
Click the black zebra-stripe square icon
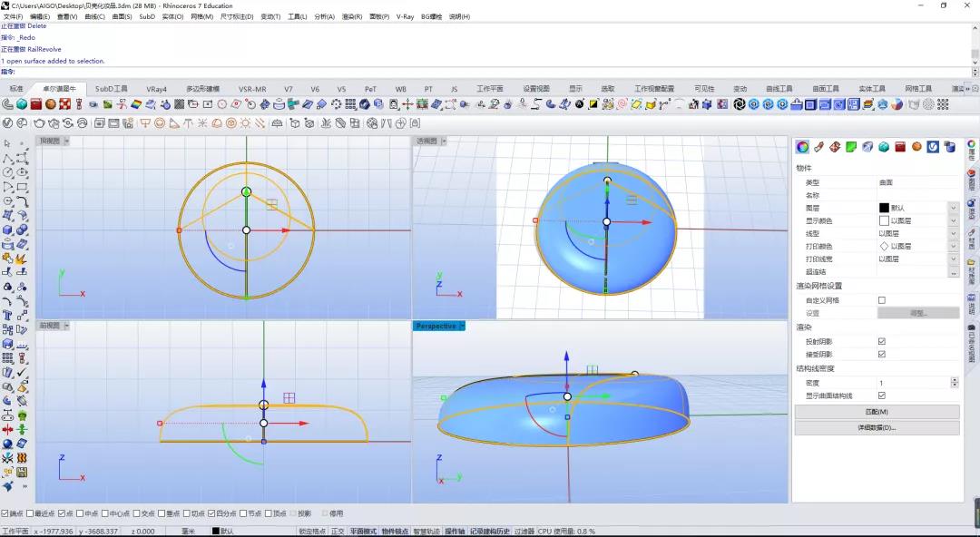click(179, 104)
